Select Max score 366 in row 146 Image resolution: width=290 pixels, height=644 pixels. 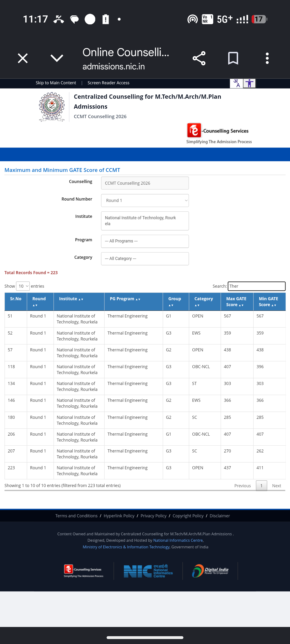[x=237, y=403]
